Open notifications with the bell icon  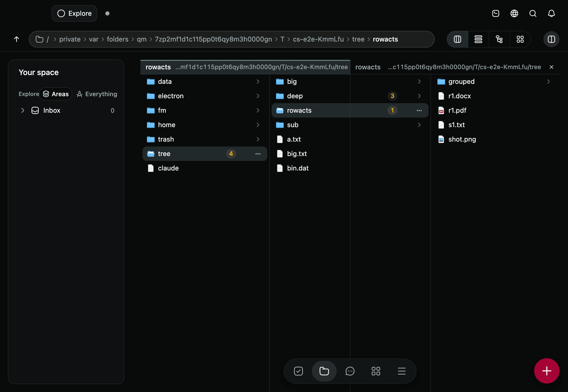551,13
